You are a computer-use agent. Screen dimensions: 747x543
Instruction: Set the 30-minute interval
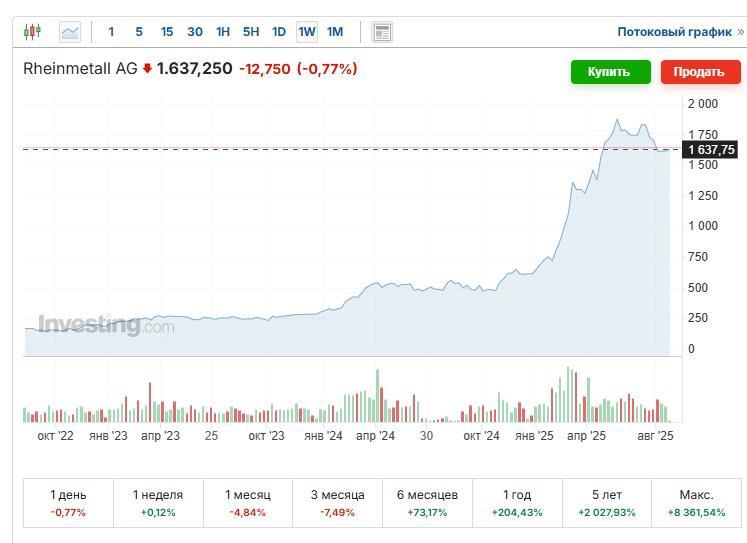click(x=195, y=32)
